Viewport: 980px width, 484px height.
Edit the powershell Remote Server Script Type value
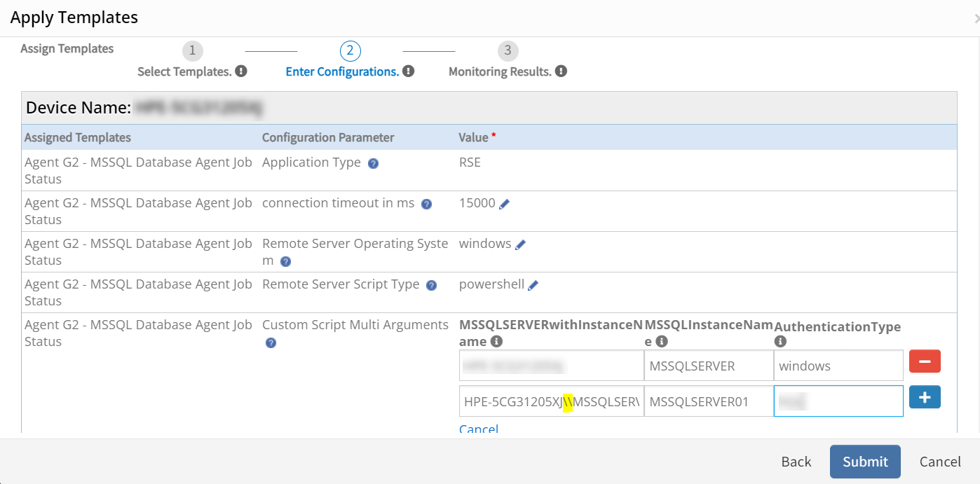[534, 284]
